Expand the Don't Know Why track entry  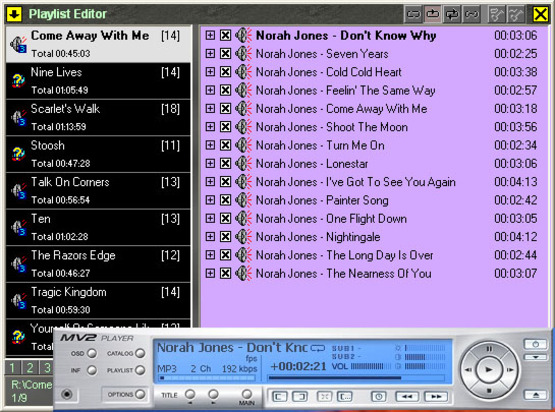(210, 35)
